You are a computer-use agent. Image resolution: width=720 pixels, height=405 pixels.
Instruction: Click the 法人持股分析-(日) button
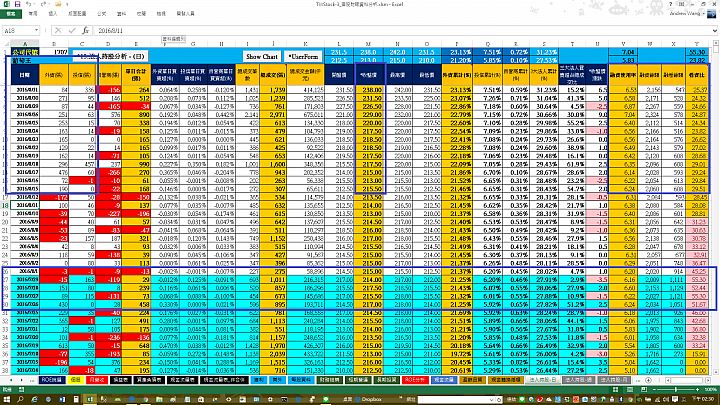pos(110,56)
